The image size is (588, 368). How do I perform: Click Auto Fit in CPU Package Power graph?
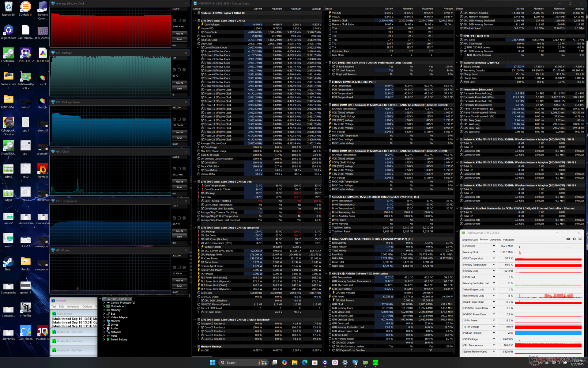[x=179, y=132]
